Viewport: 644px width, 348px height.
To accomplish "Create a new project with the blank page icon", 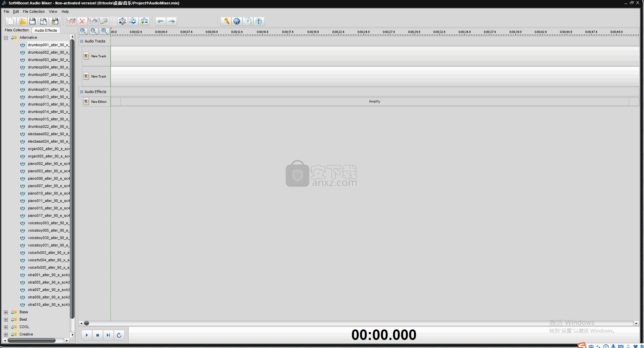I will [11, 21].
